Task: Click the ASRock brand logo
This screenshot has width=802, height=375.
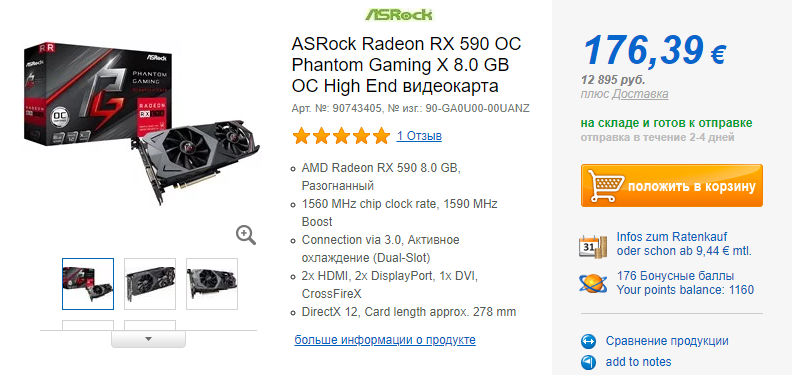Action: point(399,14)
